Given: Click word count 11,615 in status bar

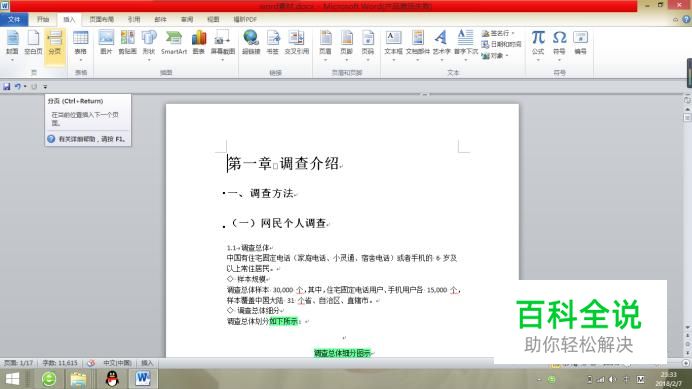Looking at the screenshot, I should tap(60, 363).
